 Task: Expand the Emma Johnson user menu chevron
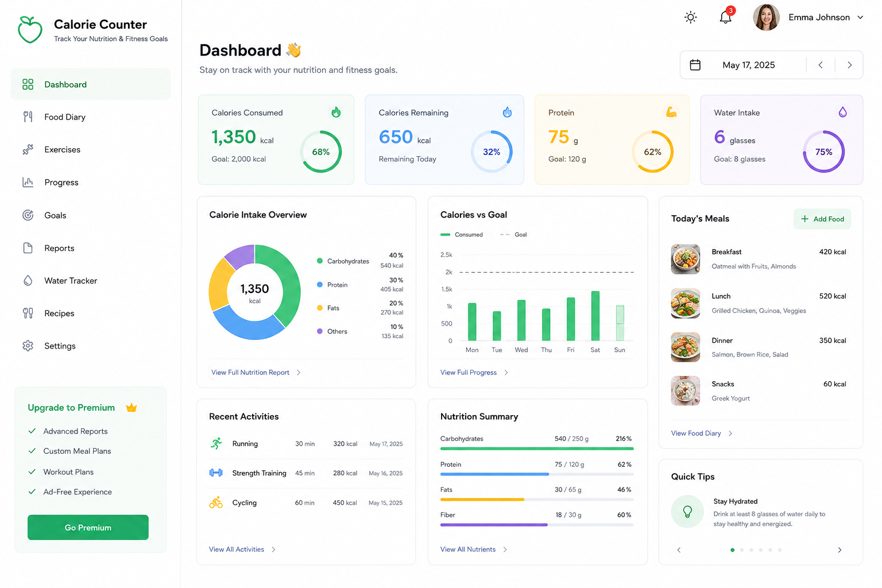(x=860, y=17)
